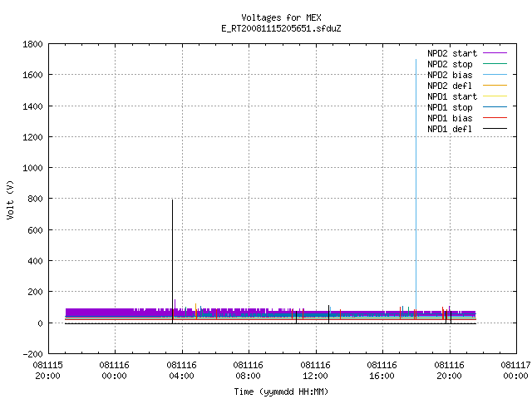The height and width of the screenshot is (399, 532).
Task: Click the 'NPD2 start' legend label
Action: [x=452, y=53]
